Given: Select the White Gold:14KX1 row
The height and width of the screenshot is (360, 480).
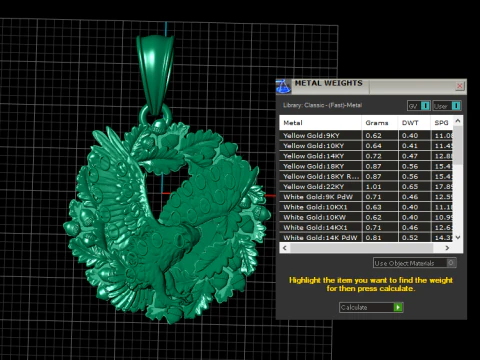Looking at the screenshot, I should tap(366, 227).
